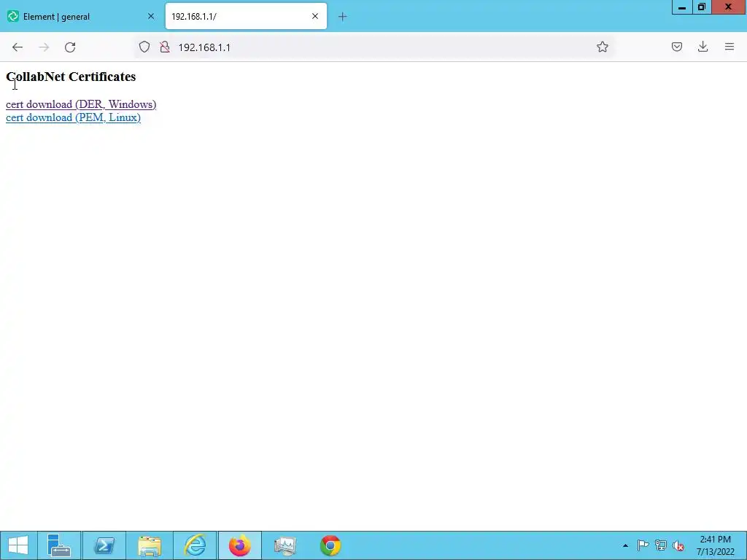
Task: Select the Firefox taskbar icon
Action: click(240, 545)
